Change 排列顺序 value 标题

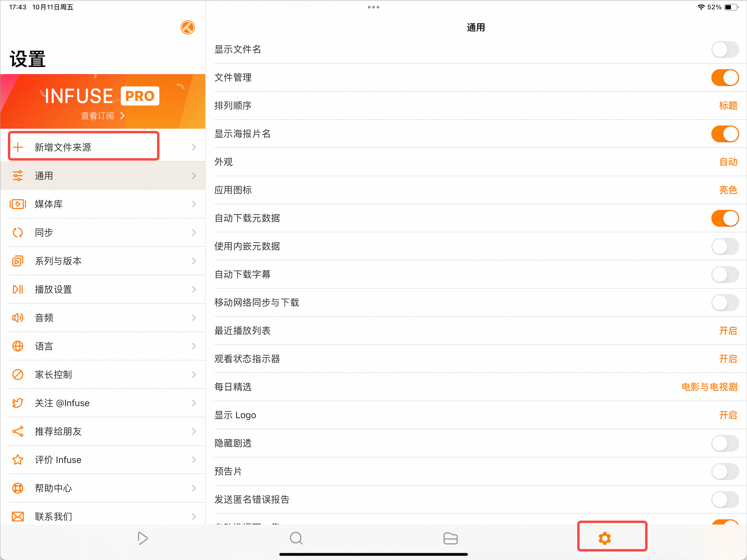tap(728, 106)
